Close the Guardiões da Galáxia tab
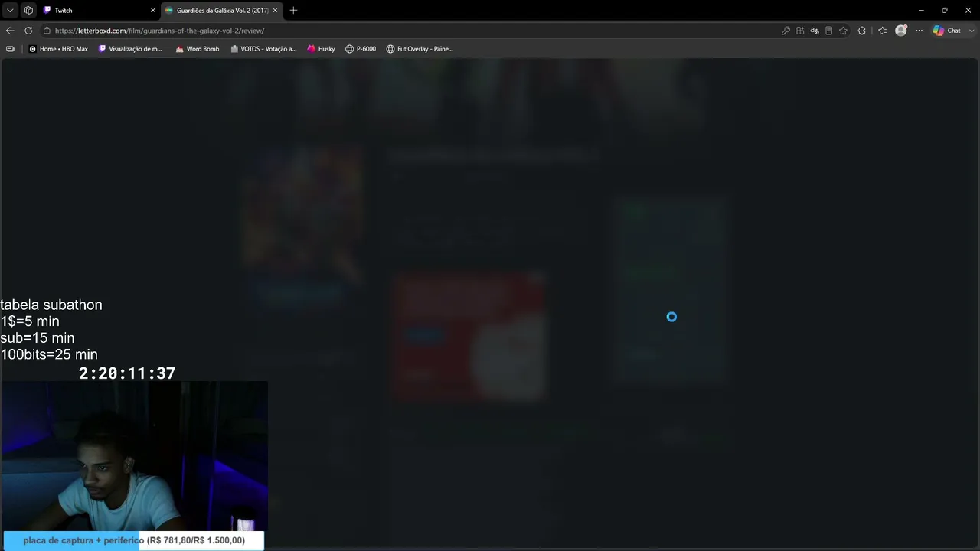980x551 pixels. pos(275,10)
